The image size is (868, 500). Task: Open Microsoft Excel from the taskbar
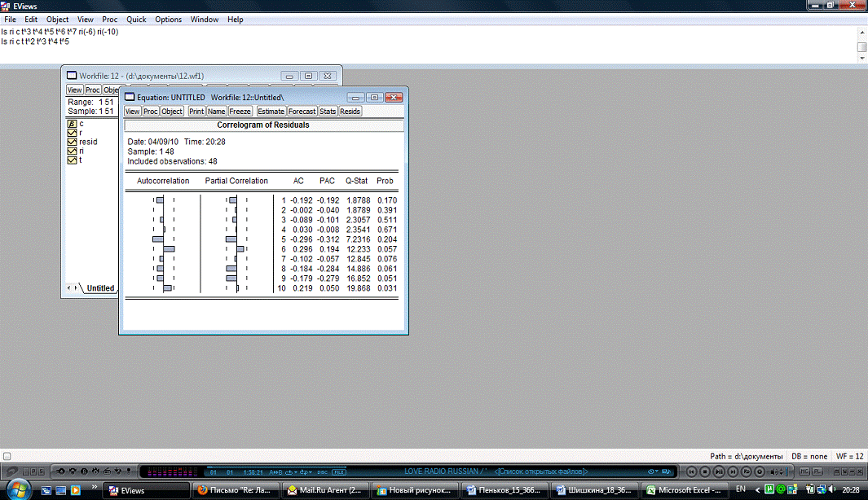[682, 490]
